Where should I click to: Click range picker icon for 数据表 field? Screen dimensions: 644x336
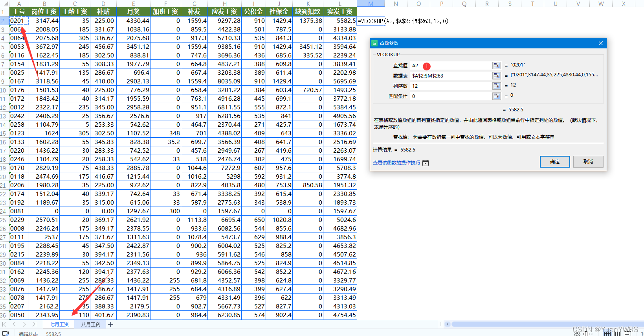click(497, 76)
